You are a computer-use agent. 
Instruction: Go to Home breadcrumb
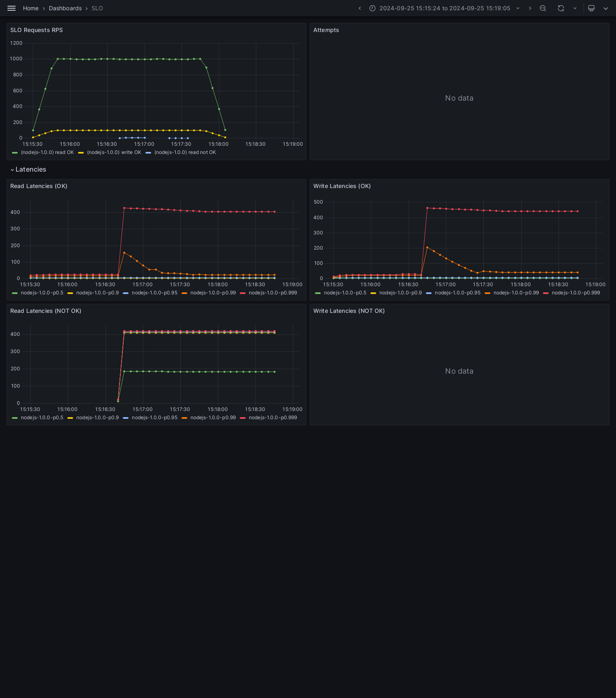(31, 8)
